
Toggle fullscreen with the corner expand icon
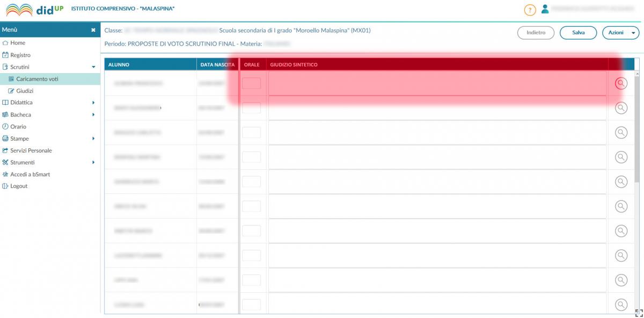coord(639,313)
